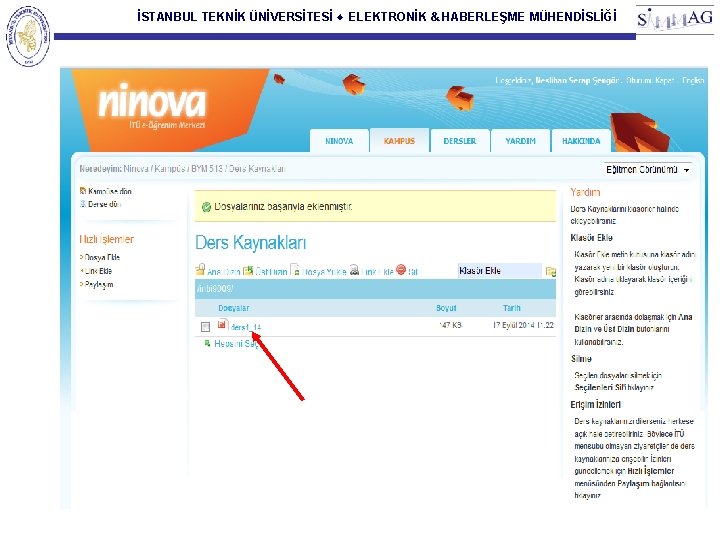Click the 17 Eylül 2014 date cell

point(523,325)
